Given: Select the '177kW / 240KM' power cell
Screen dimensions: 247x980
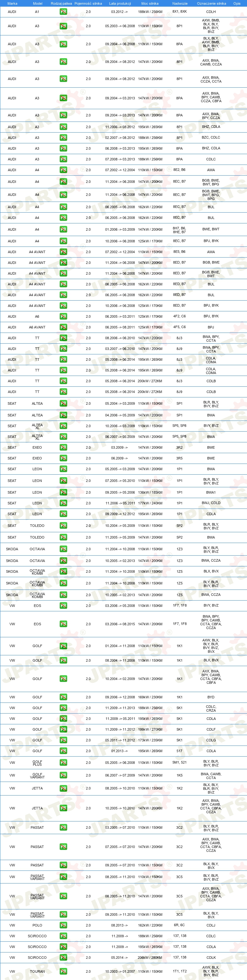Looking at the screenshot, I should coord(150,503).
